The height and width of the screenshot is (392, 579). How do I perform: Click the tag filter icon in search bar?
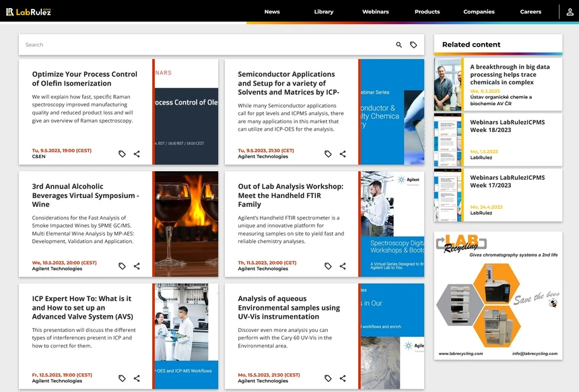point(413,44)
